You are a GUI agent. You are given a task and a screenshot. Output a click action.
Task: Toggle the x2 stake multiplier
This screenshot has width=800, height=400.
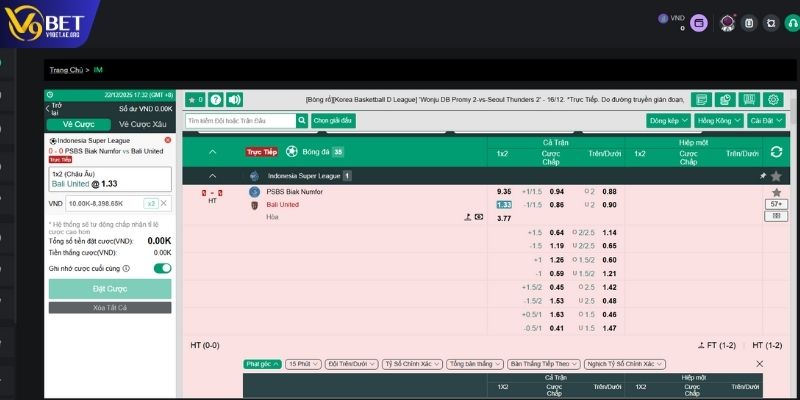151,203
